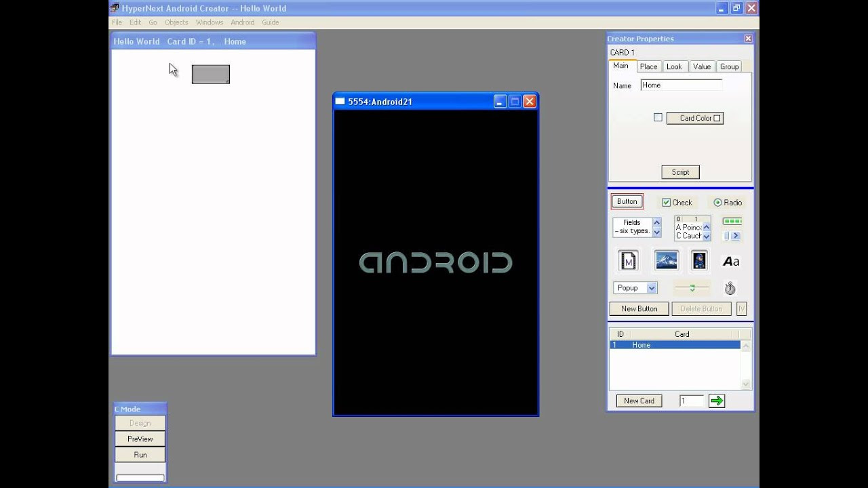Click the New Card button

[x=638, y=401]
